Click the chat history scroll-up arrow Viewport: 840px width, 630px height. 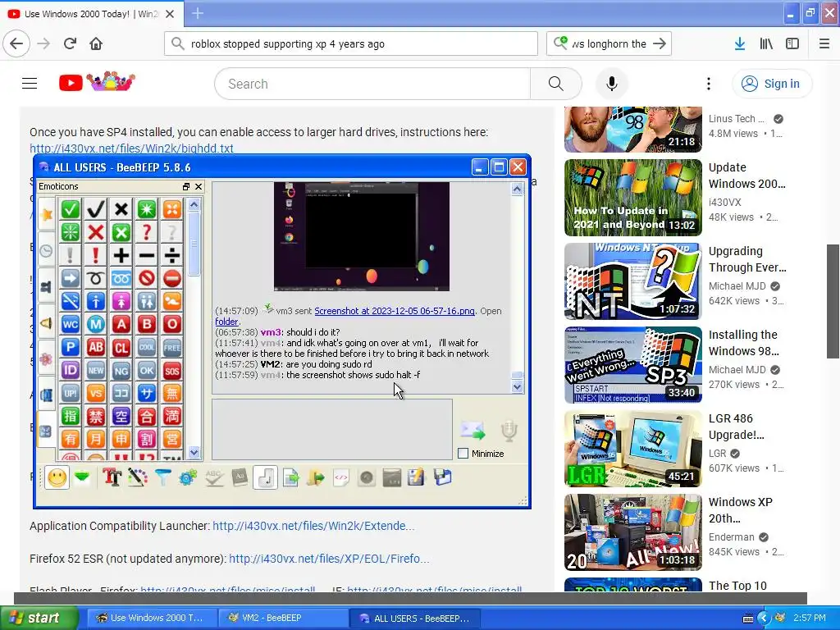(517, 189)
